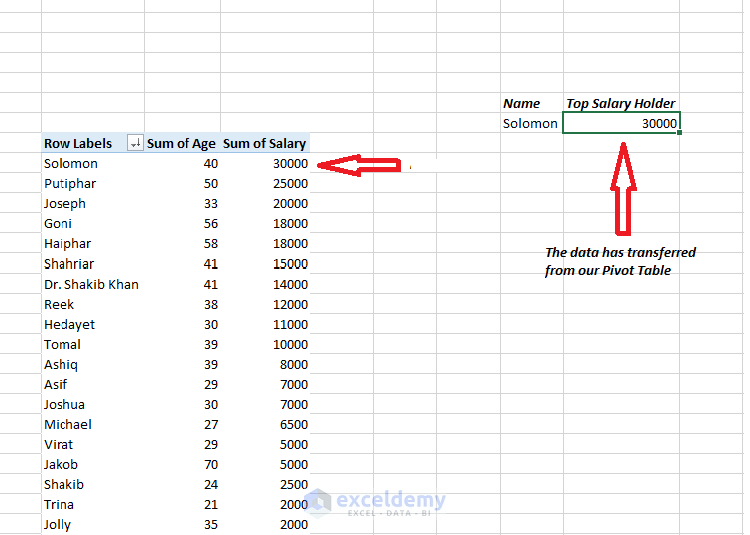This screenshot has width=750, height=535.
Task: Open the Row Labels sort filter dropdown
Action: click(x=135, y=142)
